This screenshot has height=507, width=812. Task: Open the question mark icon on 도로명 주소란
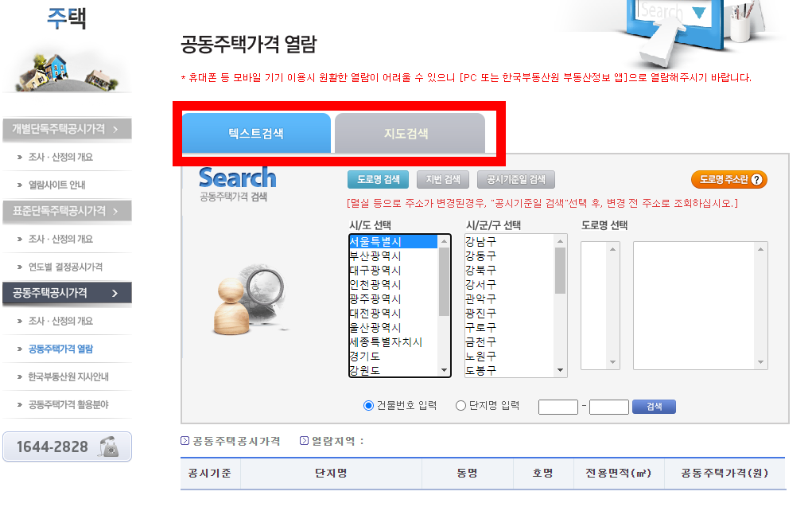tap(756, 179)
